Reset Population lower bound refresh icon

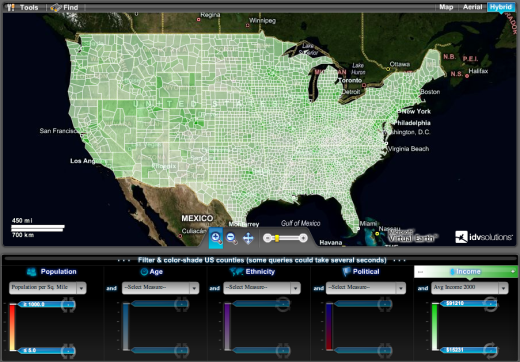[x=68, y=351]
